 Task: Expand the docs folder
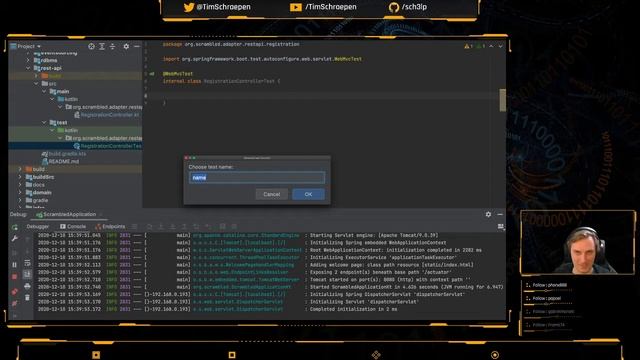pyautogui.click(x=20, y=185)
